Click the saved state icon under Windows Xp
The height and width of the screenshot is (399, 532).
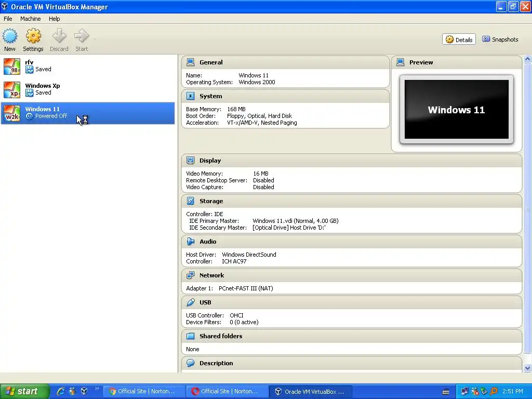tap(30, 92)
